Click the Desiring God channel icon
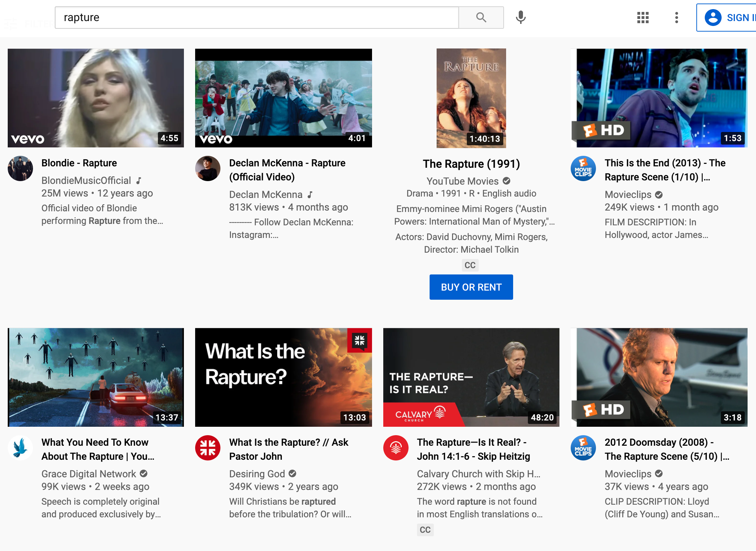This screenshot has width=756, height=551. pos(208,448)
